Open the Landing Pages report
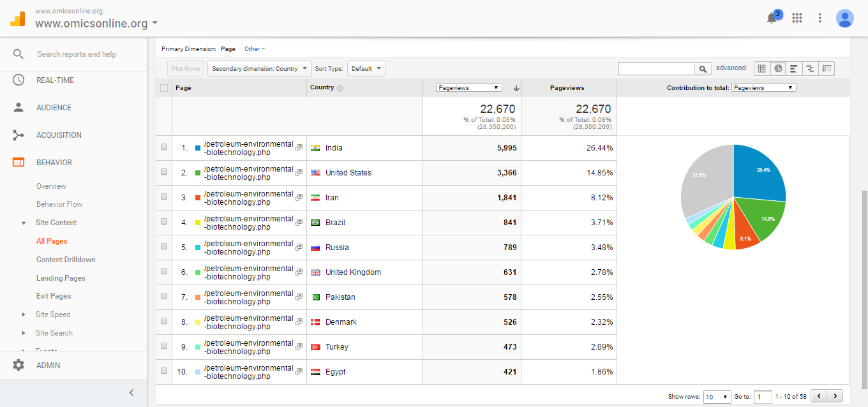This screenshot has width=868, height=407. (61, 278)
